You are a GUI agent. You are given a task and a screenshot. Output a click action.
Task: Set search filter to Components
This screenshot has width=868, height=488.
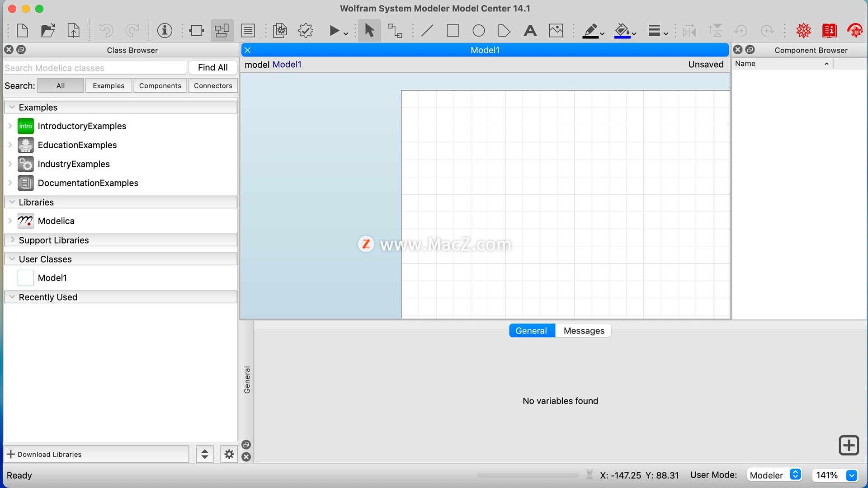pyautogui.click(x=160, y=85)
